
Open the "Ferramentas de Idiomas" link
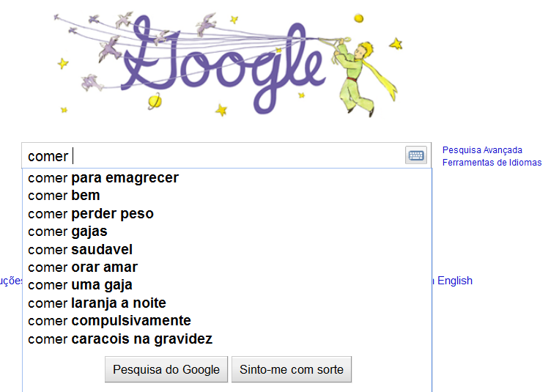pos(492,163)
